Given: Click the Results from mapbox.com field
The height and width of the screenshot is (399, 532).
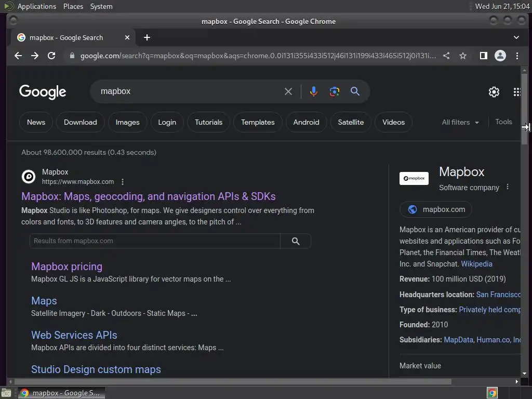Looking at the screenshot, I should coord(155,241).
